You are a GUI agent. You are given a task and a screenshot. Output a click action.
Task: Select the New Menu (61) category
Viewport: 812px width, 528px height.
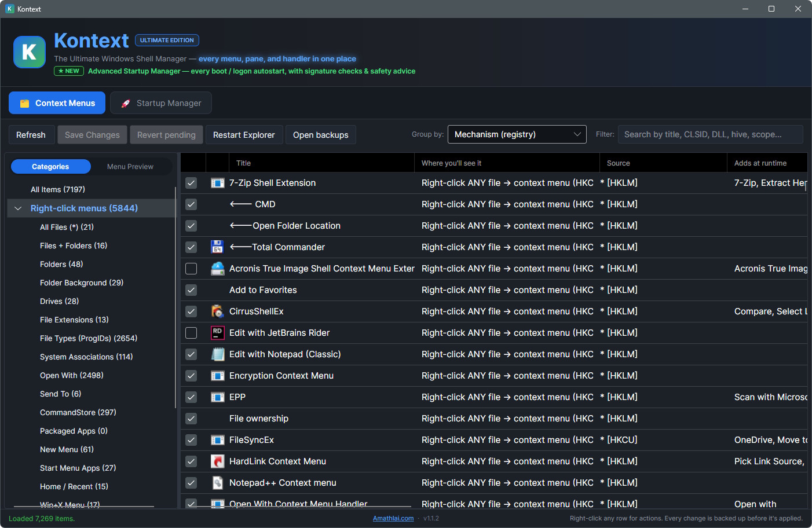(67, 449)
